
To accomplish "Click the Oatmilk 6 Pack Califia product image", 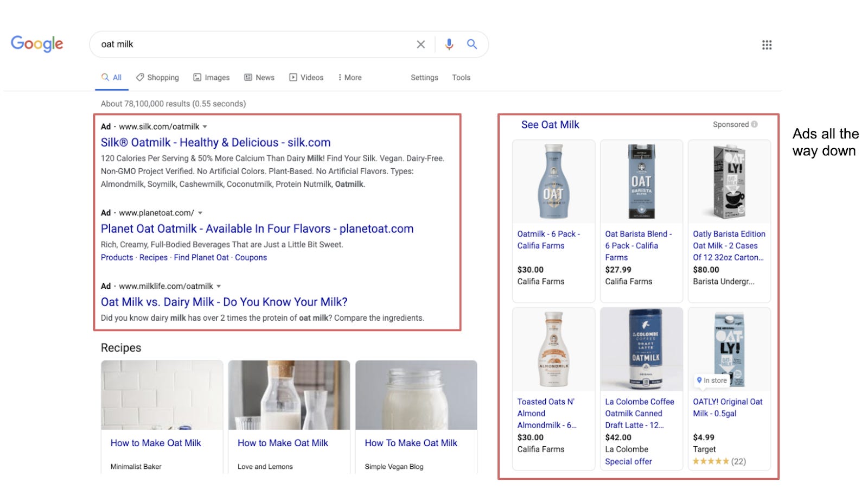I will point(553,182).
